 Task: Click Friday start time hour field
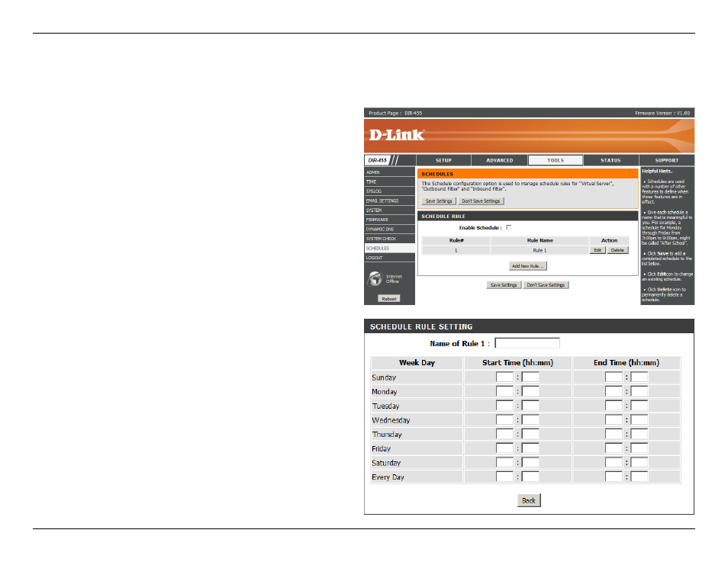[x=504, y=448]
